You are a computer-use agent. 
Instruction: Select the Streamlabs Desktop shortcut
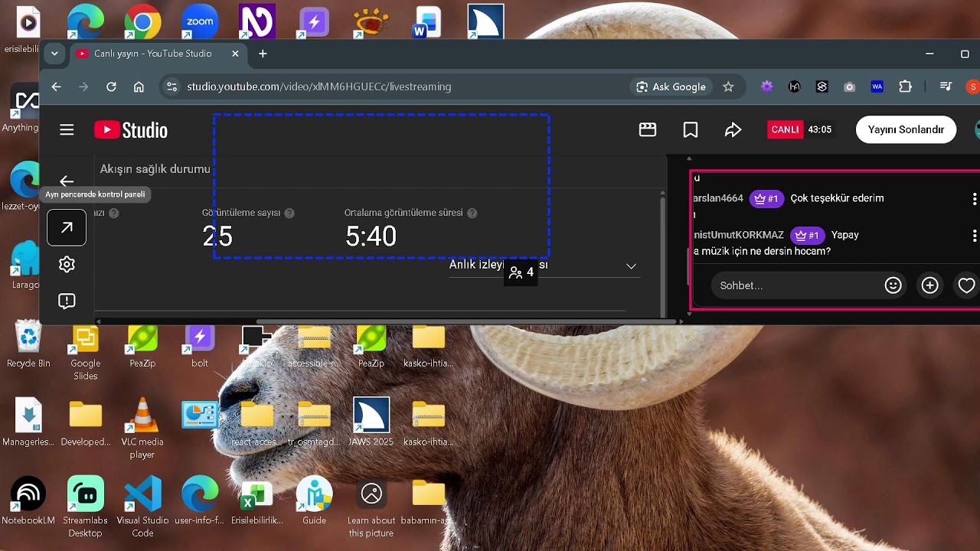tap(86, 507)
